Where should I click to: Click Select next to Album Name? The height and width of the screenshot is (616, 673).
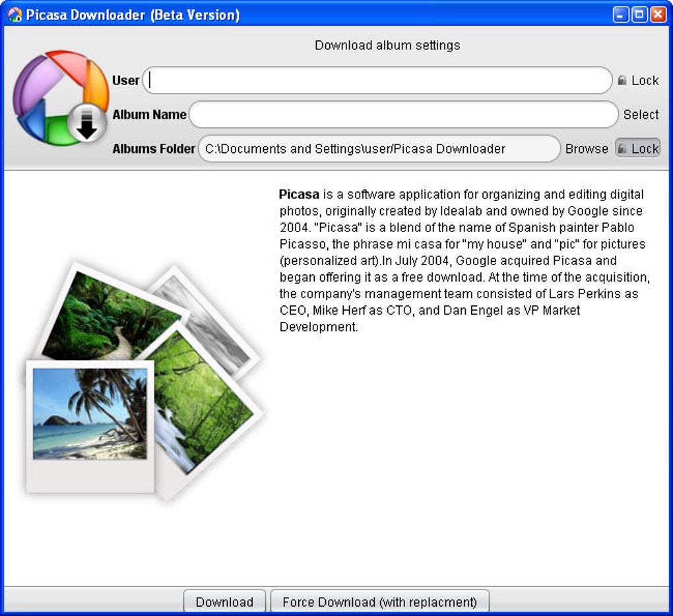641,115
